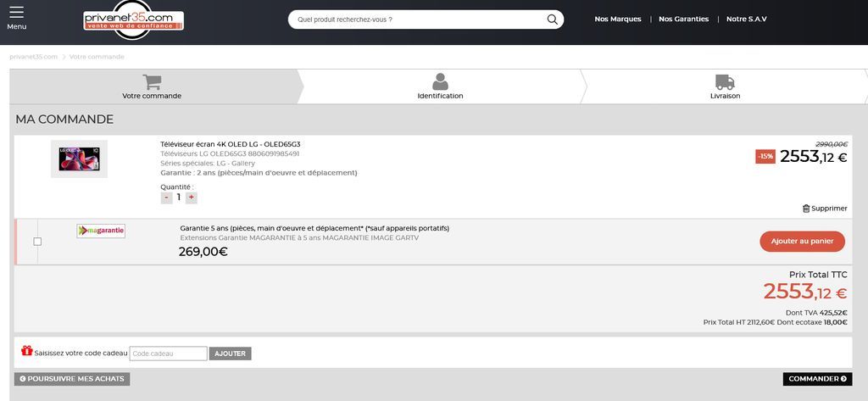Click the red total 2553,12 € amount
The width and height of the screenshot is (868, 401).
click(805, 292)
